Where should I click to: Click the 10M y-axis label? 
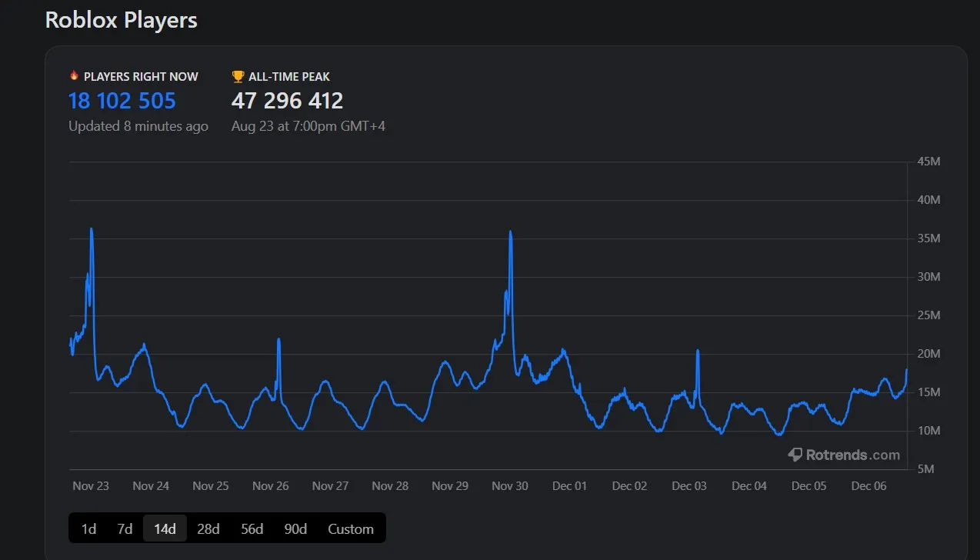pos(929,431)
